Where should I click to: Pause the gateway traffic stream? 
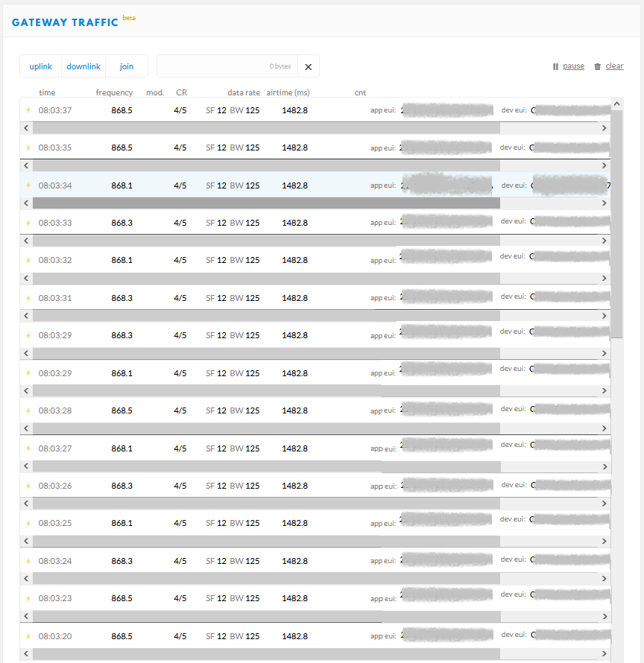tap(573, 66)
